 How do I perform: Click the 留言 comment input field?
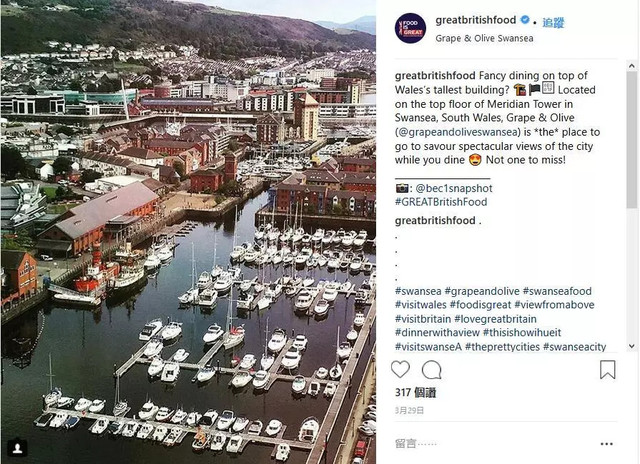pos(490,444)
